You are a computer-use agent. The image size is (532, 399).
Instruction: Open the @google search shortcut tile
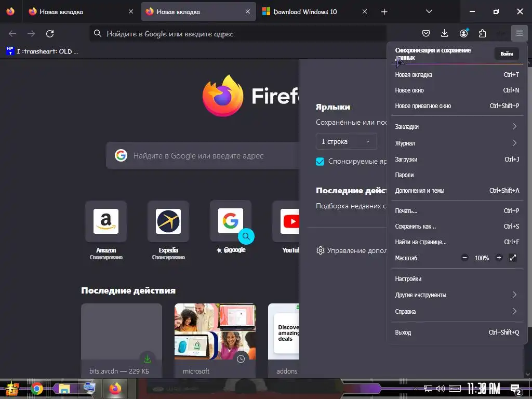pyautogui.click(x=231, y=221)
